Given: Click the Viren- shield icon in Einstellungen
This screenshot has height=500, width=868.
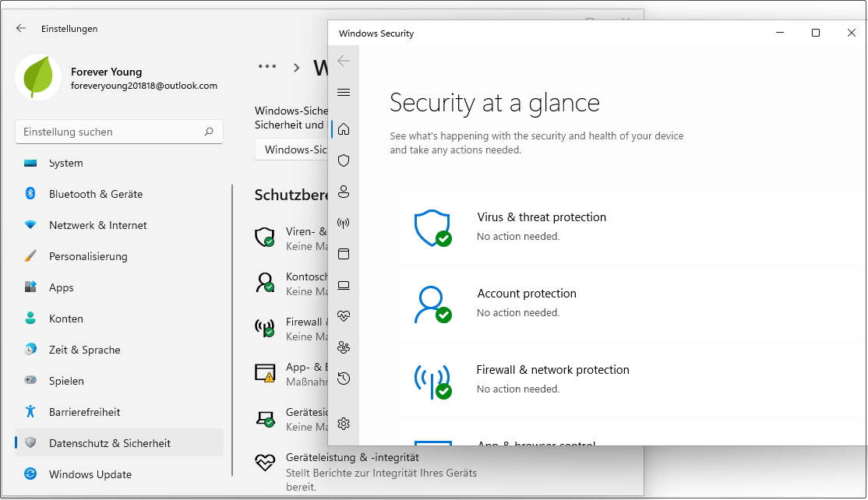Looking at the screenshot, I should tap(265, 238).
